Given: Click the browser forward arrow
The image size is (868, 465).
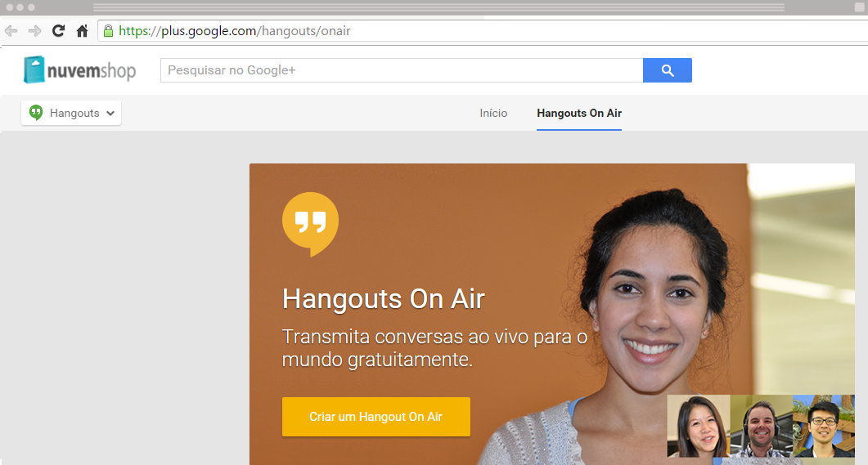Looking at the screenshot, I should tap(34, 31).
